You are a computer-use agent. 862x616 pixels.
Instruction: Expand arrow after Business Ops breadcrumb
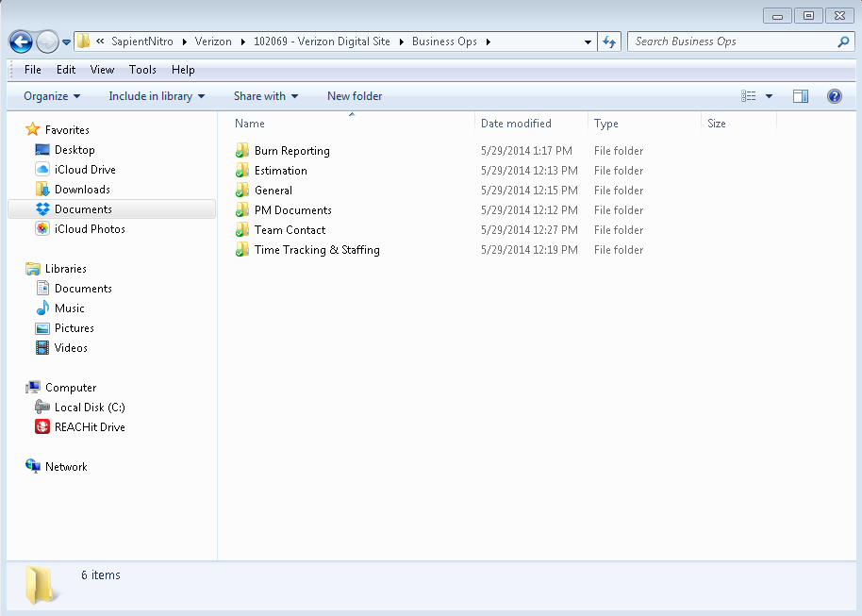[489, 42]
